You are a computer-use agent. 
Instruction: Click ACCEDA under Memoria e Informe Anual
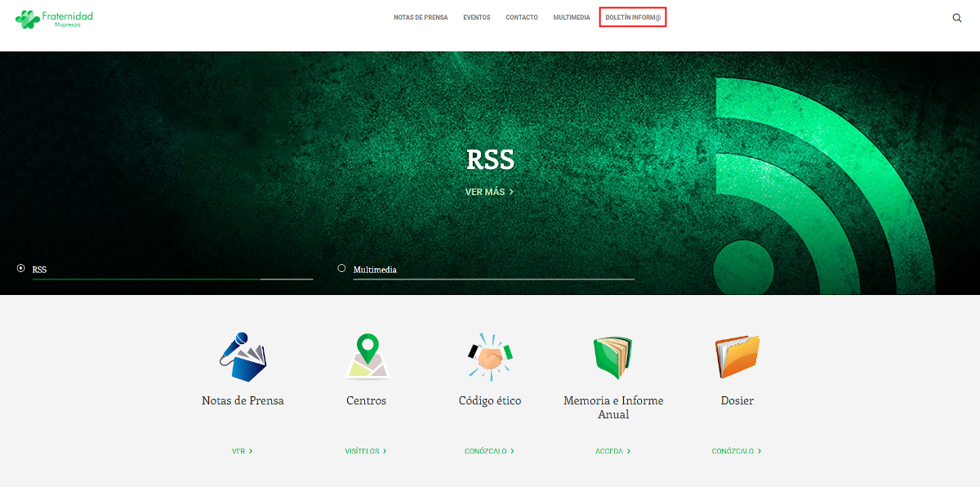pos(613,451)
